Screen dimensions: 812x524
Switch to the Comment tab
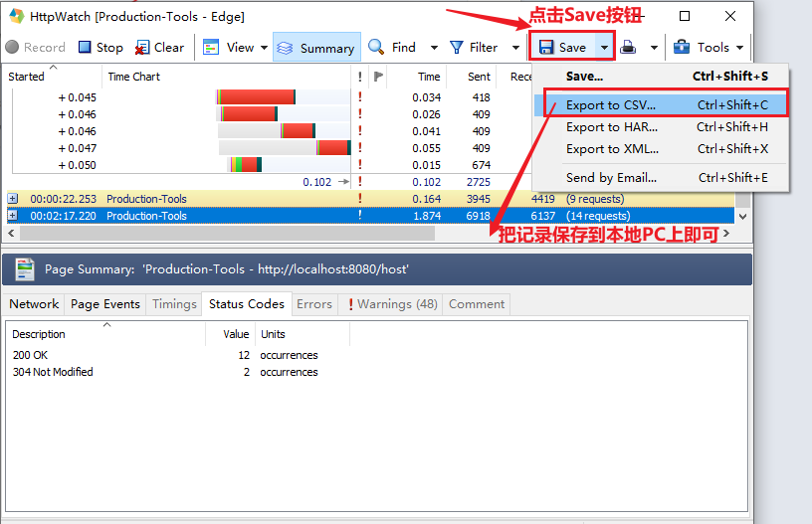(477, 304)
